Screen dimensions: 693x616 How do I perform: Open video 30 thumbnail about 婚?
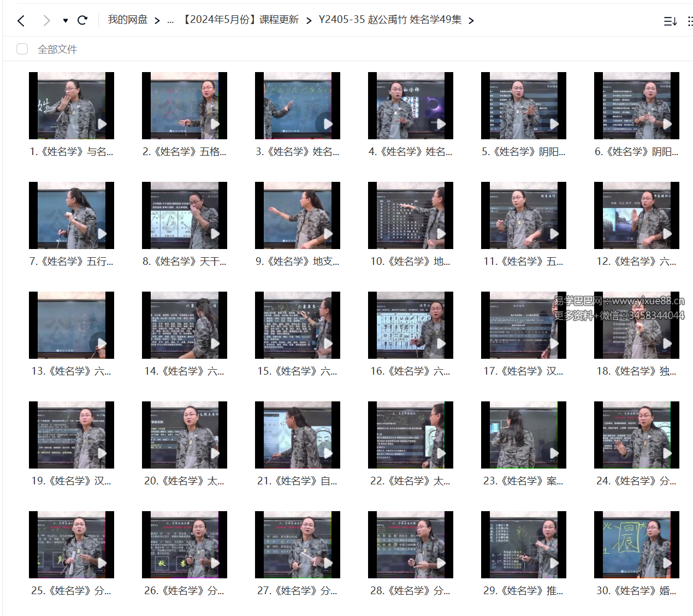(x=636, y=544)
